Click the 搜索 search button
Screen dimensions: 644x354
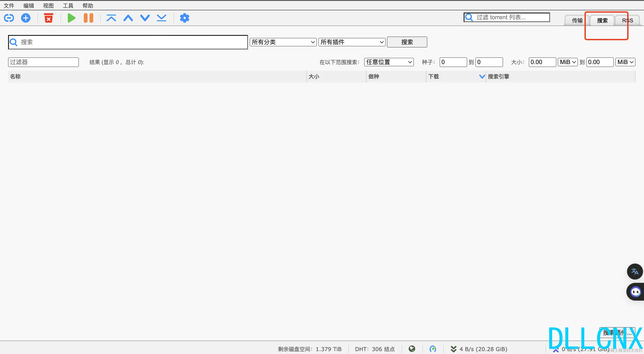click(407, 42)
